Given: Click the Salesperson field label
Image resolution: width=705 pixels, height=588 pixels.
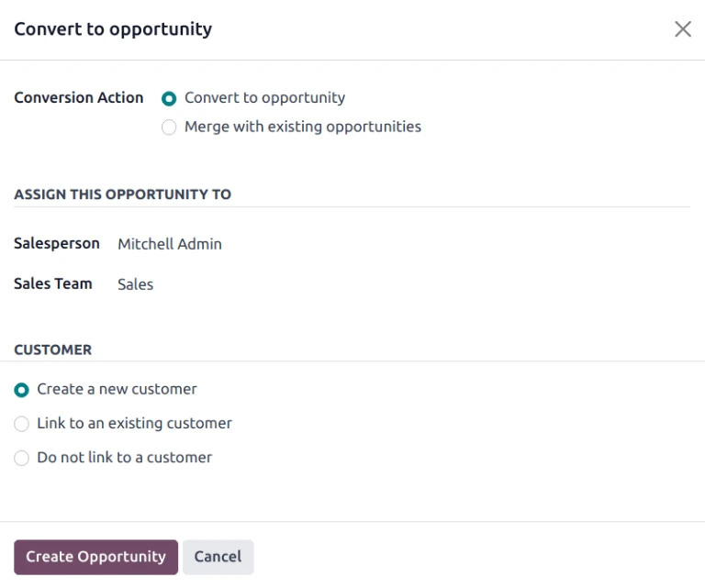Looking at the screenshot, I should point(57,243).
